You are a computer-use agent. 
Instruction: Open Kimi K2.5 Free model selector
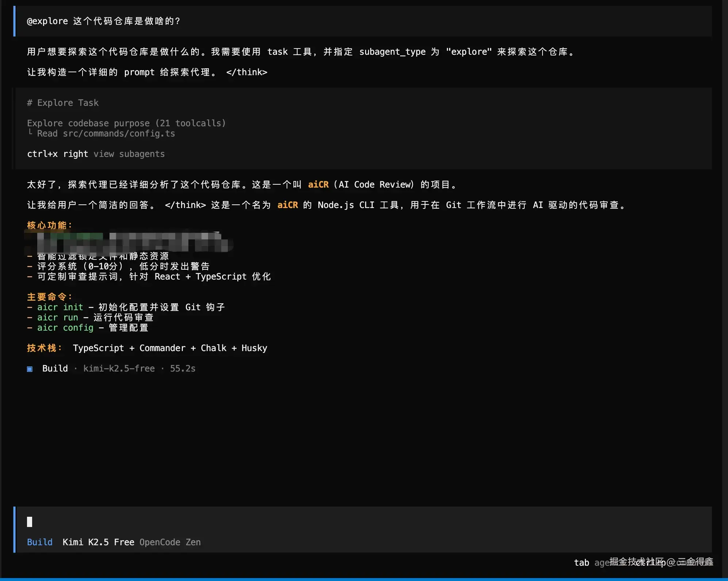point(98,542)
